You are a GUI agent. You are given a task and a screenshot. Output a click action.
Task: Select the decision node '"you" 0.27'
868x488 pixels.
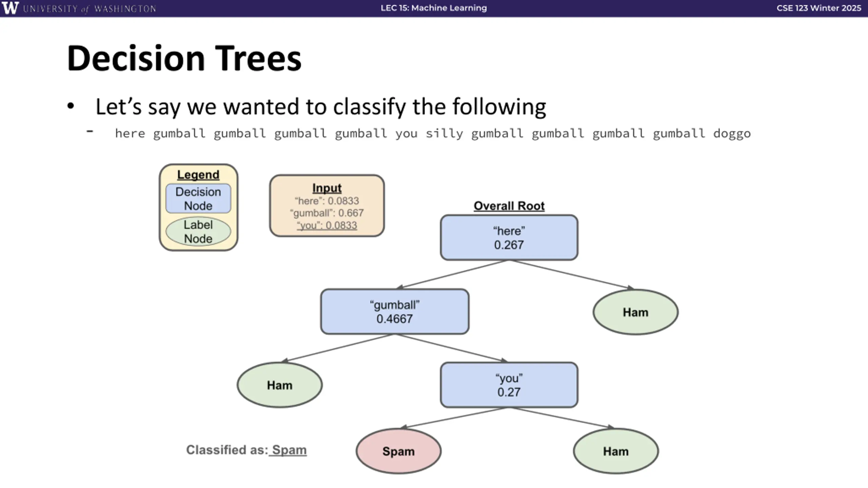click(x=509, y=385)
